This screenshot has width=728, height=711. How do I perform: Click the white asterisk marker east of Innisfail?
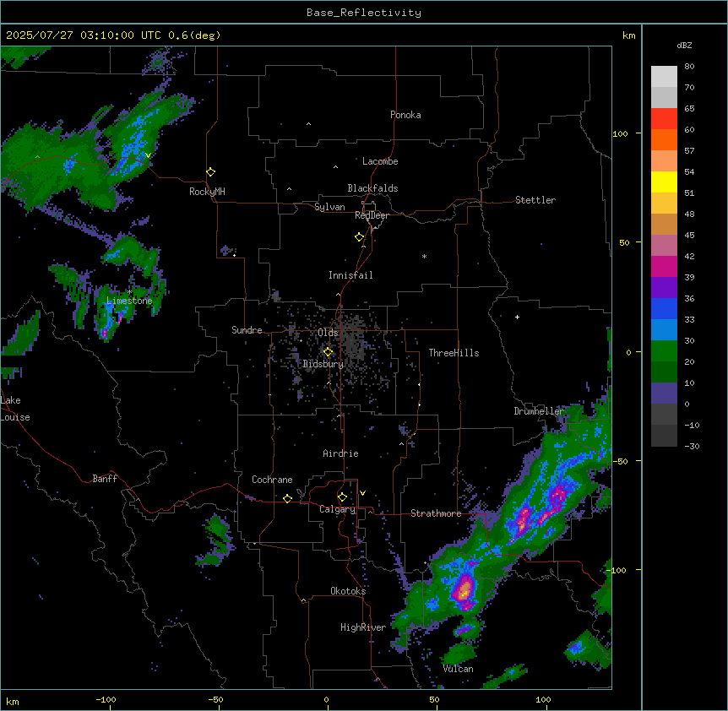[x=424, y=256]
